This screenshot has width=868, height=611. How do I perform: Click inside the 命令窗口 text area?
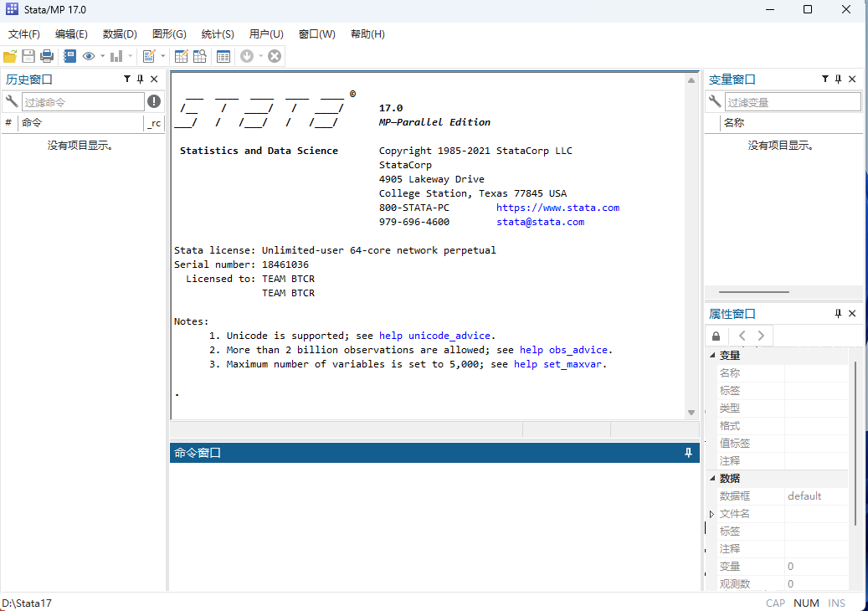point(434,526)
